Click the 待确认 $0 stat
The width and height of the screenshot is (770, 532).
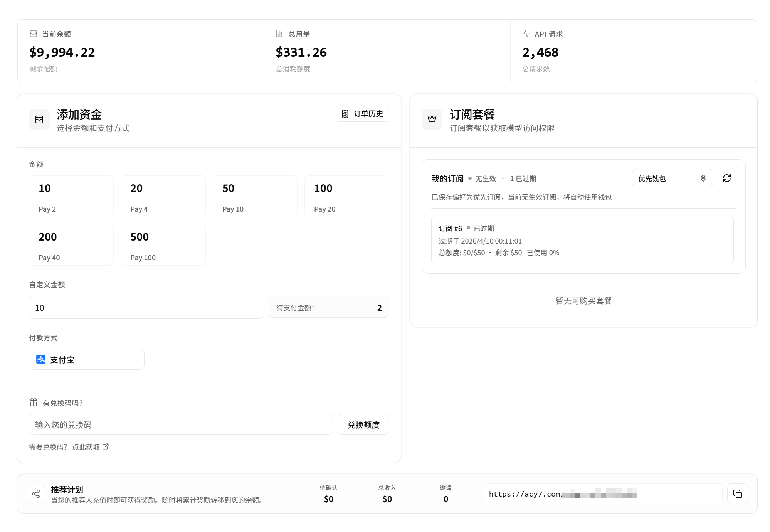click(x=328, y=494)
